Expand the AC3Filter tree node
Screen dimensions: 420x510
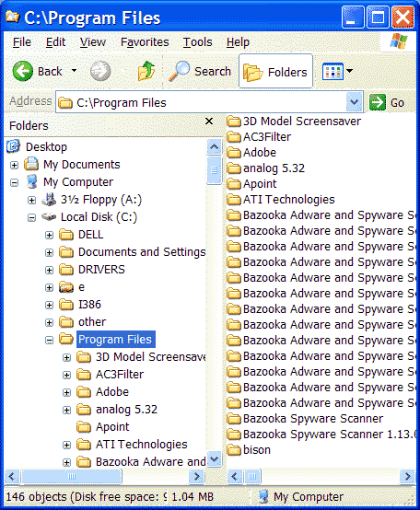click(66, 375)
